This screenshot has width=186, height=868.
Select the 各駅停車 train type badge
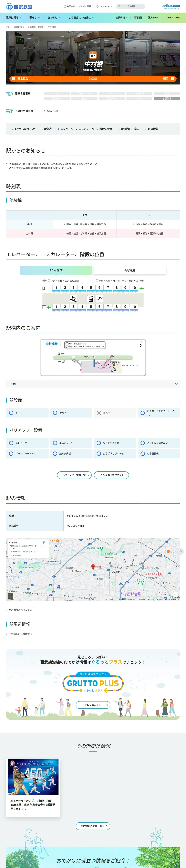click(167, 99)
